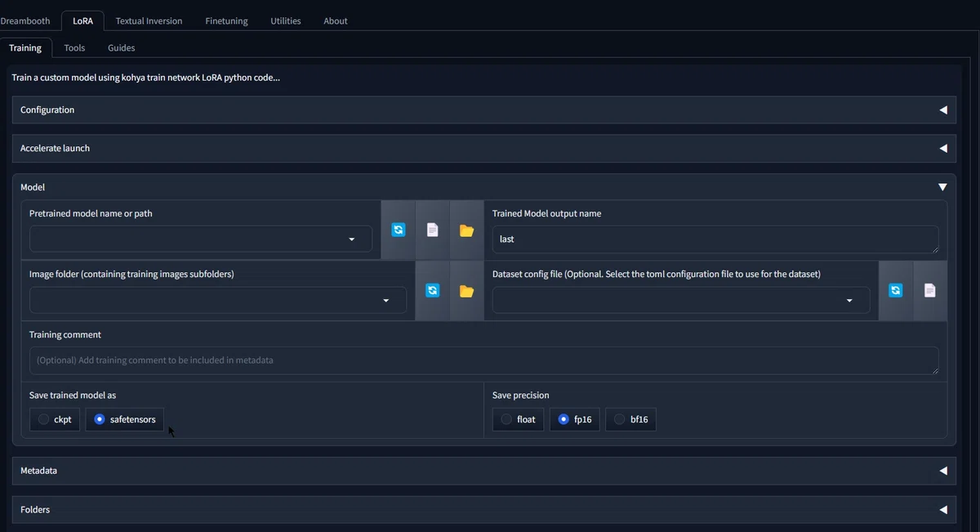Image resolution: width=980 pixels, height=532 pixels.
Task: Switch to the Dreambooth tab
Action: tap(25, 20)
